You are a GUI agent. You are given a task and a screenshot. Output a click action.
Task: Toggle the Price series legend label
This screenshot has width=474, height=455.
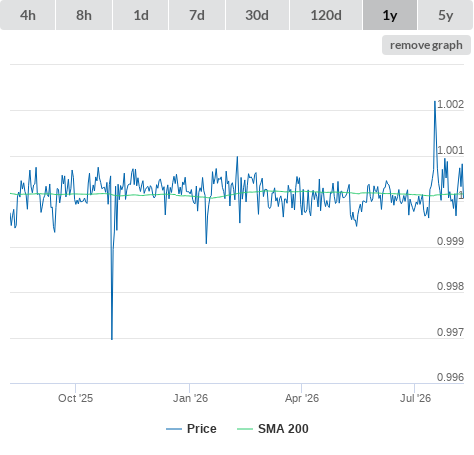pyautogui.click(x=202, y=429)
